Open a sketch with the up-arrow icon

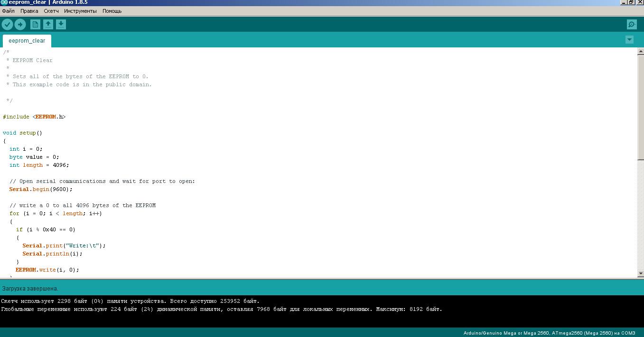pos(48,25)
